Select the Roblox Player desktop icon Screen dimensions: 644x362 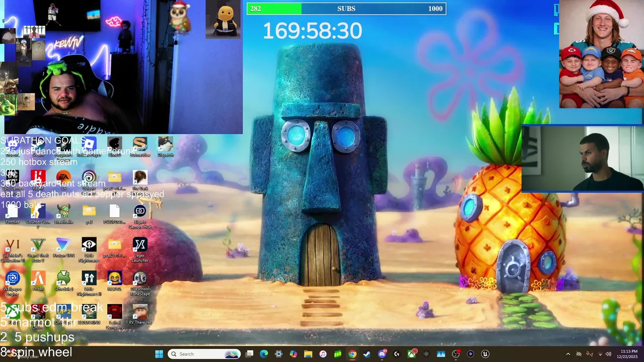[x=89, y=147]
